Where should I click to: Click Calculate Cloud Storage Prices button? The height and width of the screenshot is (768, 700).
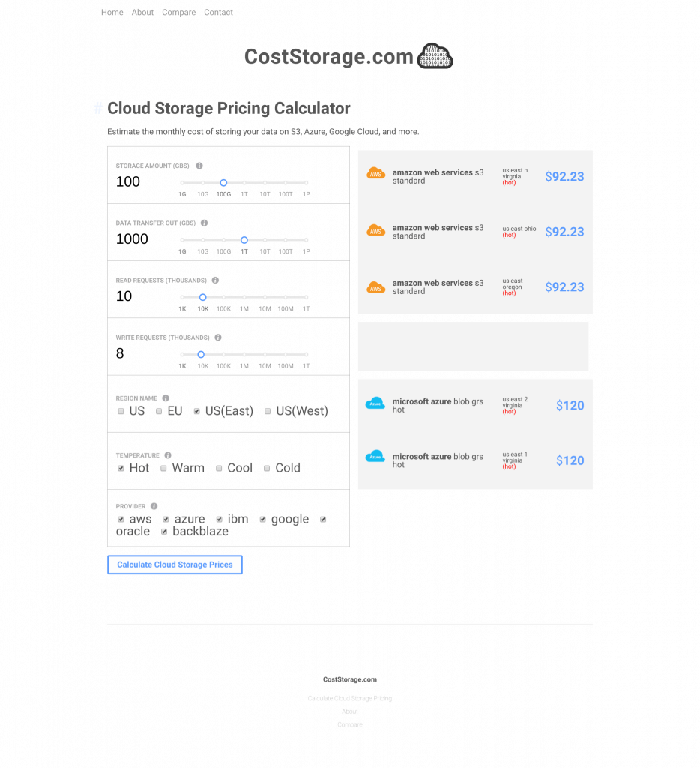[x=175, y=565]
